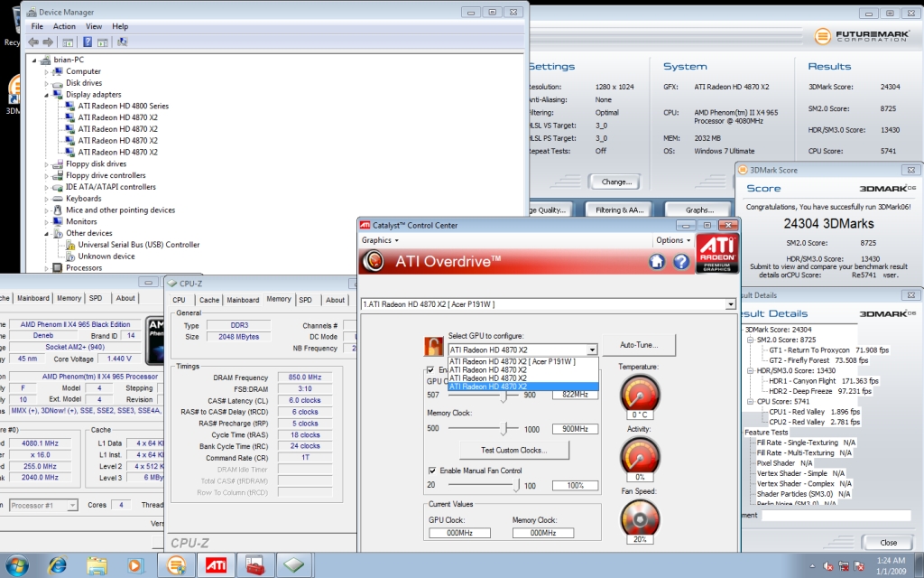Open Windows Explorer folder on taskbar
Viewport: 924px width, 578px height.
[97, 565]
